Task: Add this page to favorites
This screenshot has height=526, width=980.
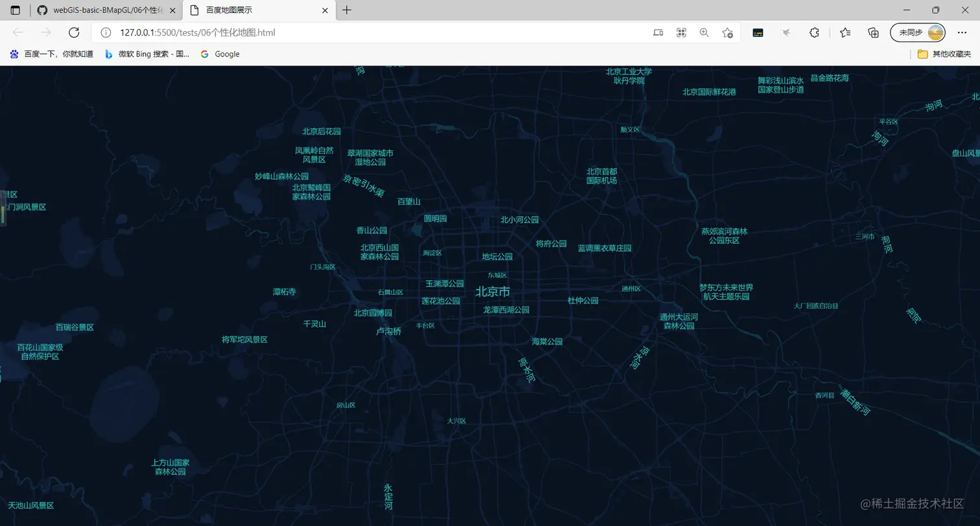Action: click(x=727, y=32)
